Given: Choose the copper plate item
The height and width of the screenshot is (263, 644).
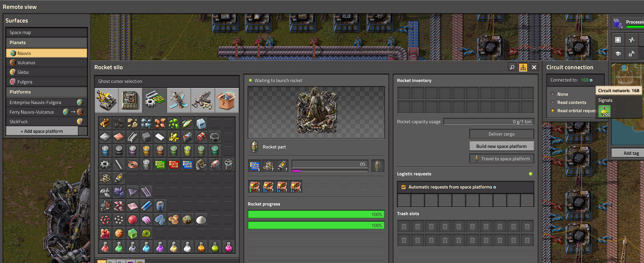Looking at the screenshot, I should (x=119, y=137).
